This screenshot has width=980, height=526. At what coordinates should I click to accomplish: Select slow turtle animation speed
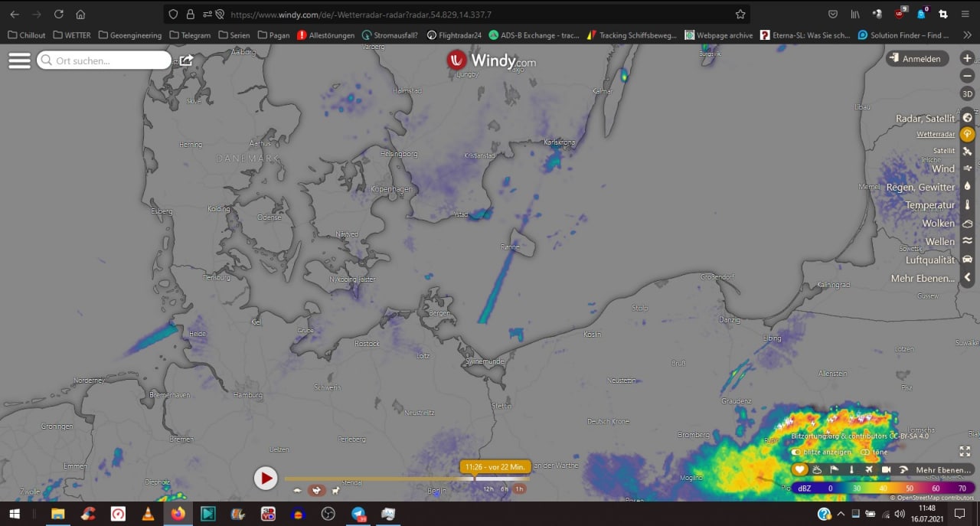click(298, 490)
